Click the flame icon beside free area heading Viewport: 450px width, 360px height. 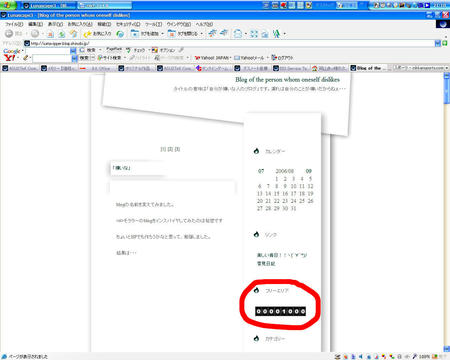point(256,290)
